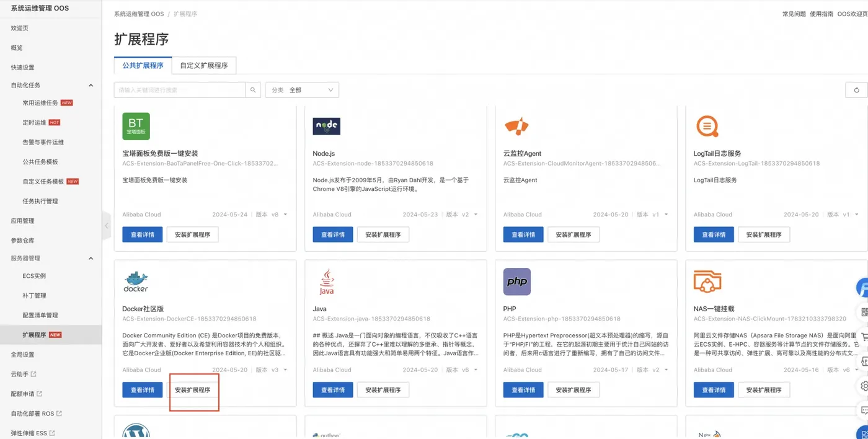Open 使用指南 link at top right

click(821, 14)
